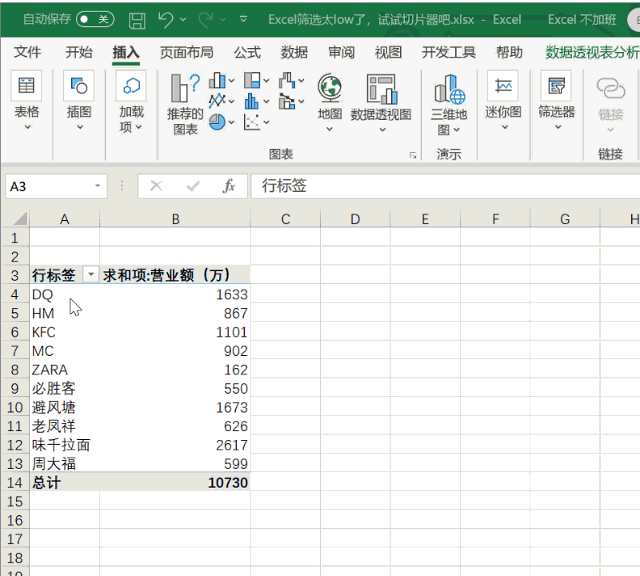Insert statistic histogram chart icon
Viewport: 640px width, 576px height.
[x=252, y=101]
